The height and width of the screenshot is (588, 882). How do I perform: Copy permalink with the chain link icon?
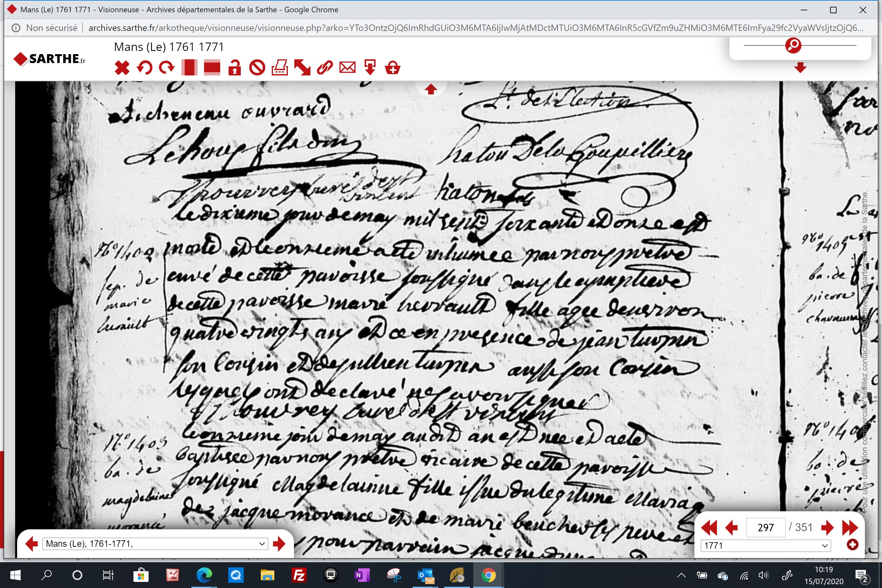click(325, 68)
